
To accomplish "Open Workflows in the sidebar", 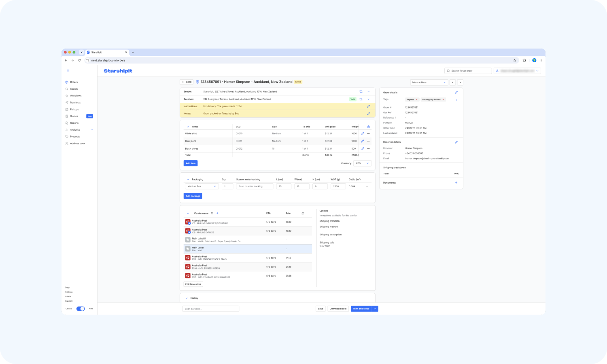I will click(76, 96).
